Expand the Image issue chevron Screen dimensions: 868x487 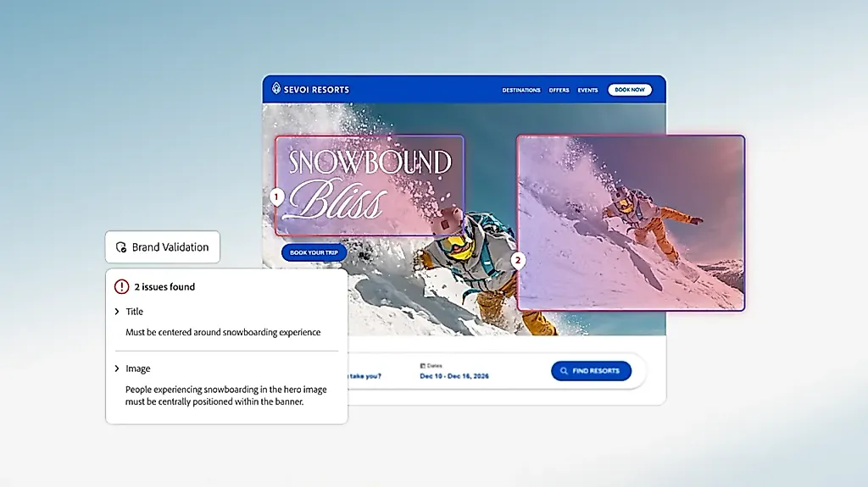click(x=117, y=368)
